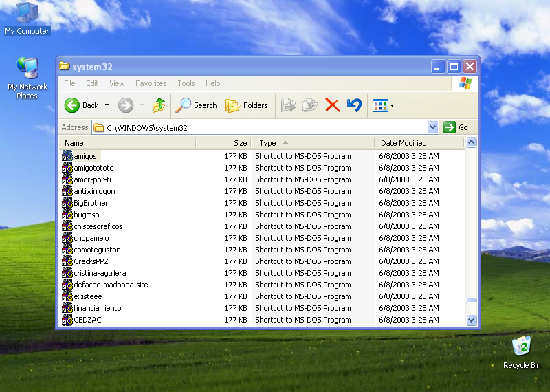Click the Forward arrow button

point(126,105)
